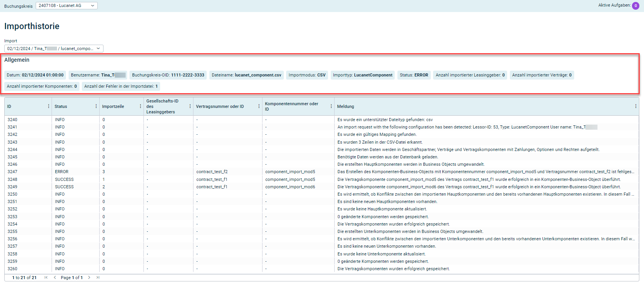Sort by Vertragsnummer oder ID header
The height and width of the screenshot is (283, 644).
220,106
